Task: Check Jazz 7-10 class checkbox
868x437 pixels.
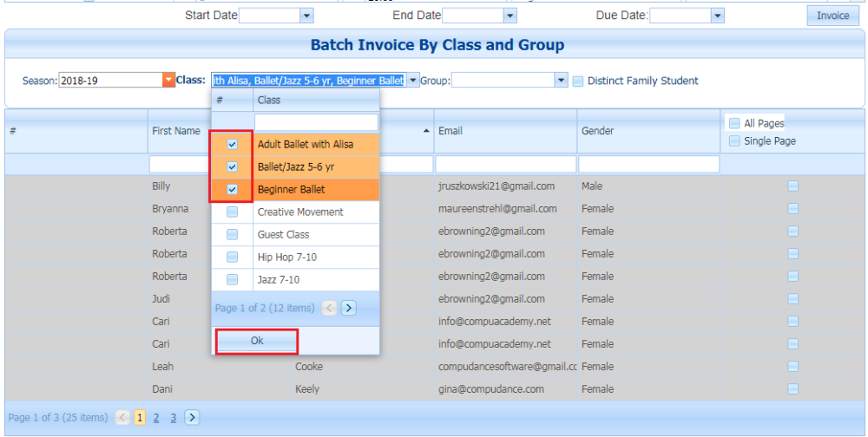Action: click(x=233, y=280)
